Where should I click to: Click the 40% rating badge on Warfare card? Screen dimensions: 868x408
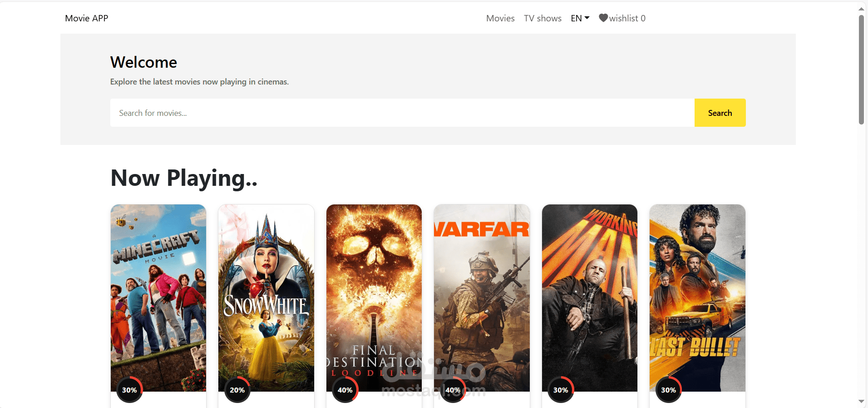(x=453, y=390)
